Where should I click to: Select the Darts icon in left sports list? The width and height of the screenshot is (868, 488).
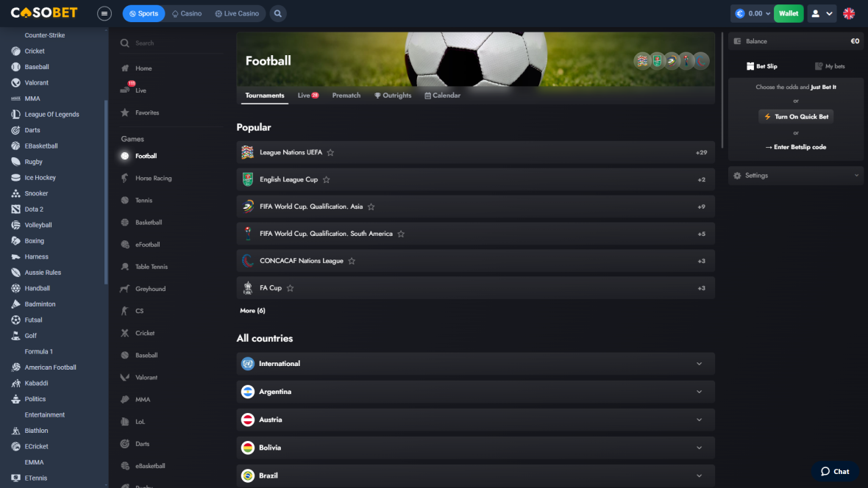[x=15, y=130]
